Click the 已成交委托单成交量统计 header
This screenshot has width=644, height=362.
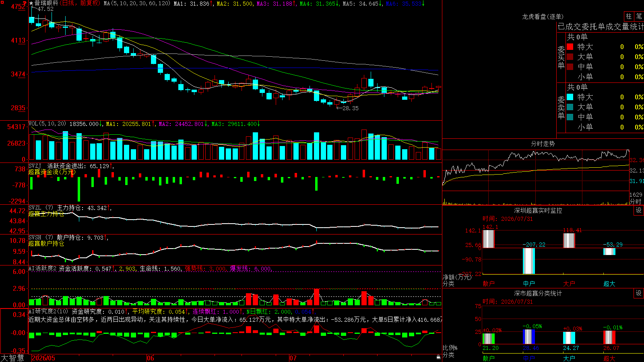click(x=601, y=27)
